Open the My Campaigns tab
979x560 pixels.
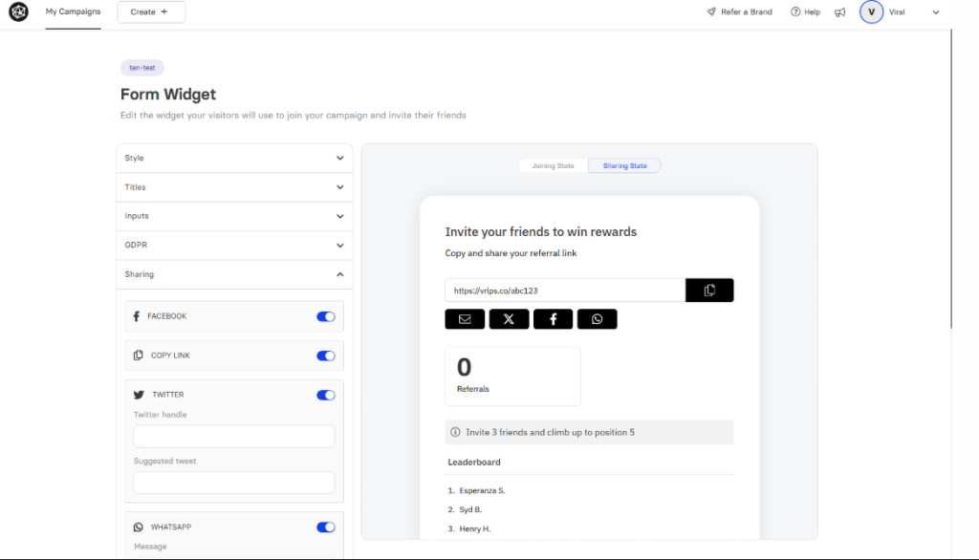click(x=73, y=11)
